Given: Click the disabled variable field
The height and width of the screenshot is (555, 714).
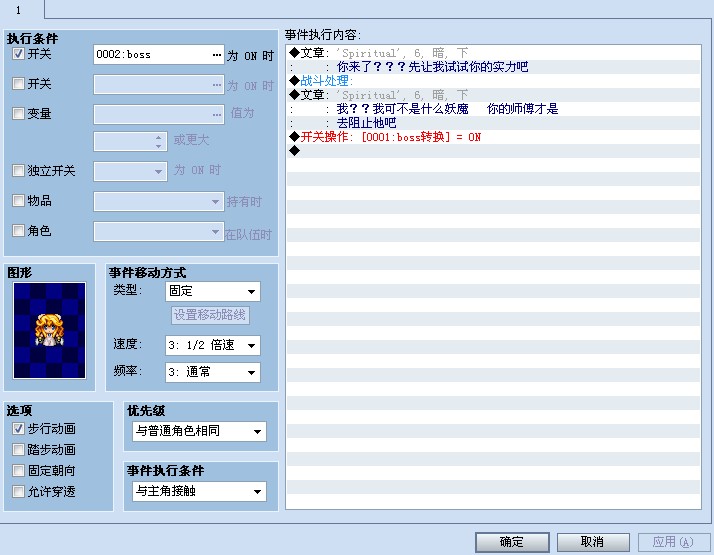Looking at the screenshot, I should (x=158, y=115).
